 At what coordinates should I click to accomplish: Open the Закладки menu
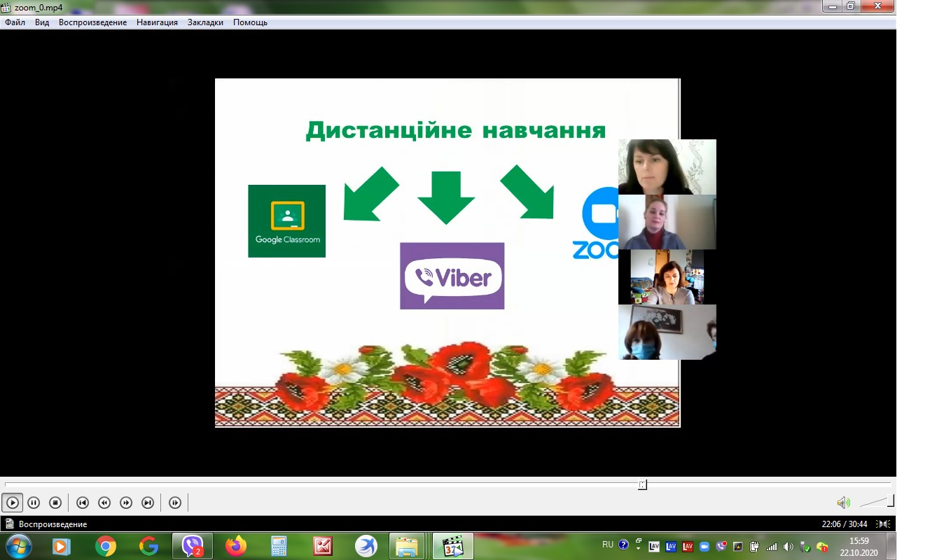coord(205,22)
